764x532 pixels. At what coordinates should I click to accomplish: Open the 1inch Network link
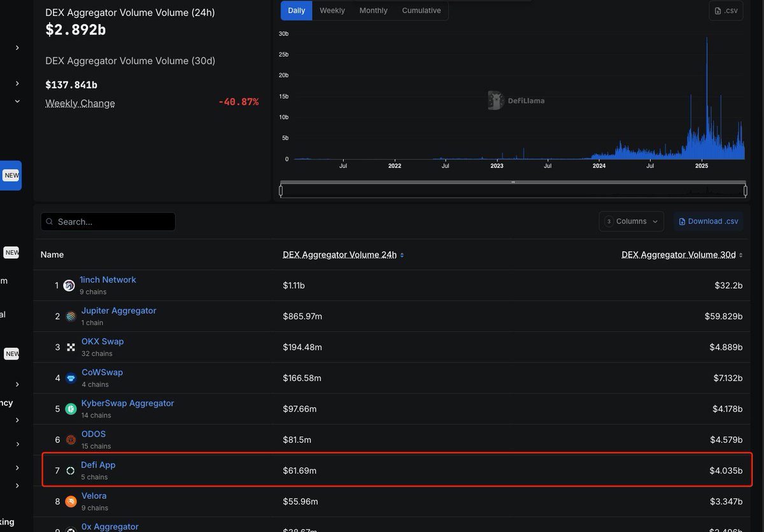(108, 280)
